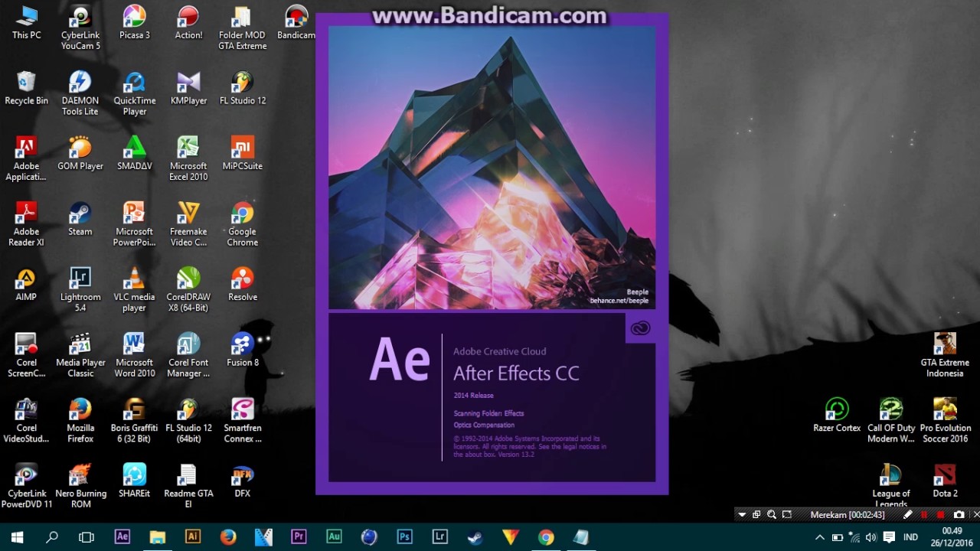Click the Bandicam magnifier search icon
The image size is (980, 551).
pos(772,515)
